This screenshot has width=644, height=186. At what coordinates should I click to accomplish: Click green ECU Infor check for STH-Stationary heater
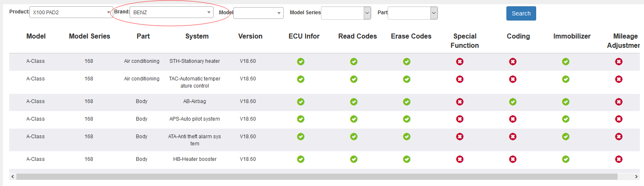301,62
